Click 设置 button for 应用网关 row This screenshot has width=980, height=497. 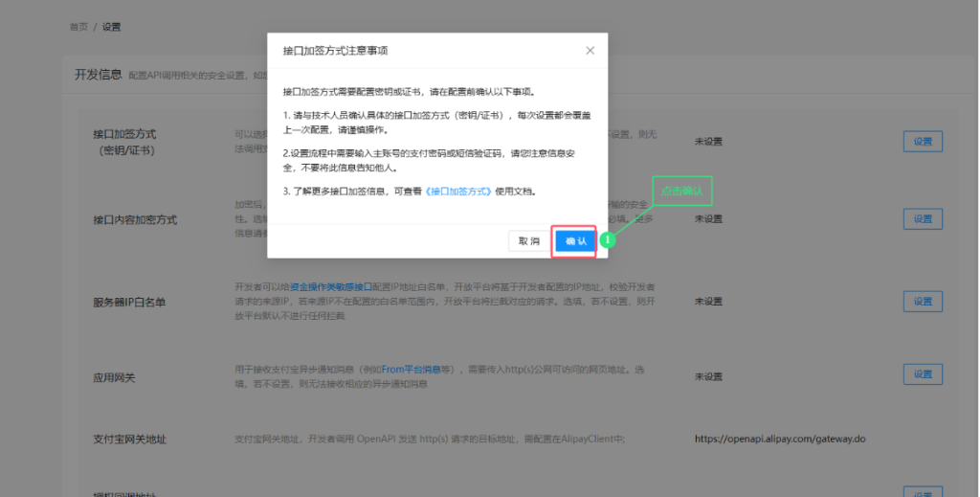pyautogui.click(x=923, y=373)
